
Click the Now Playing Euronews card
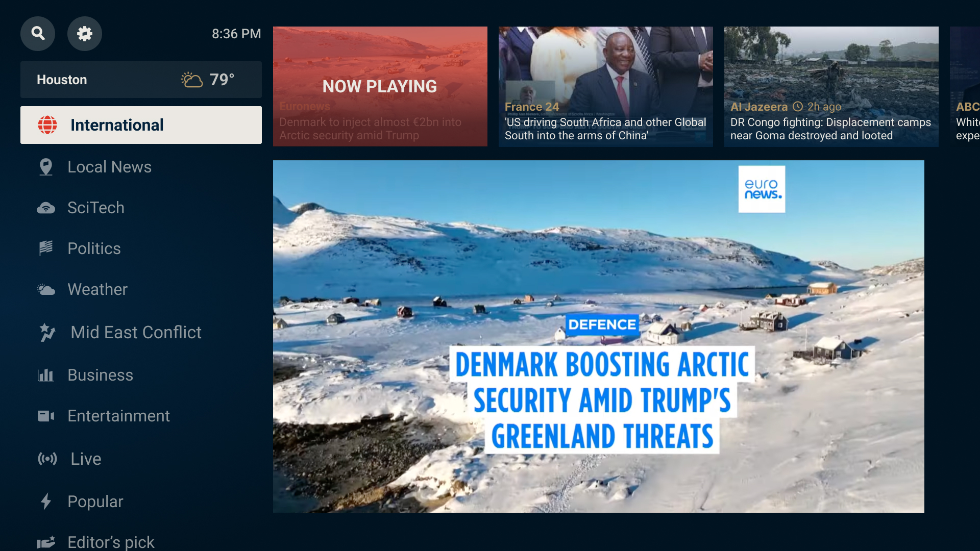tap(380, 86)
